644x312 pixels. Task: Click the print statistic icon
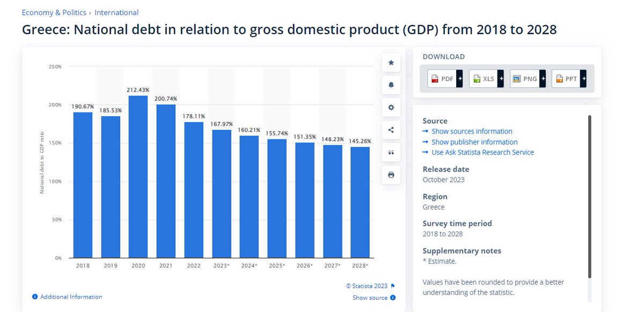click(391, 175)
